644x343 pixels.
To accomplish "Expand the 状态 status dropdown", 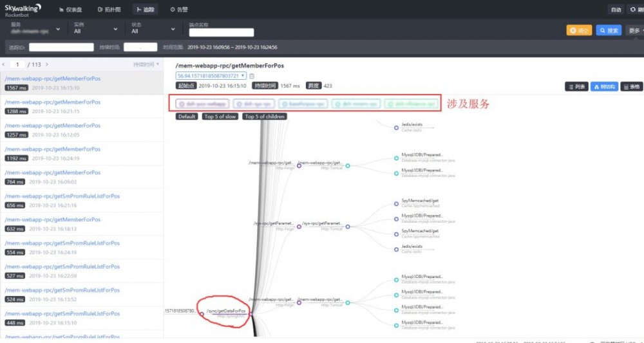I will tap(153, 29).
